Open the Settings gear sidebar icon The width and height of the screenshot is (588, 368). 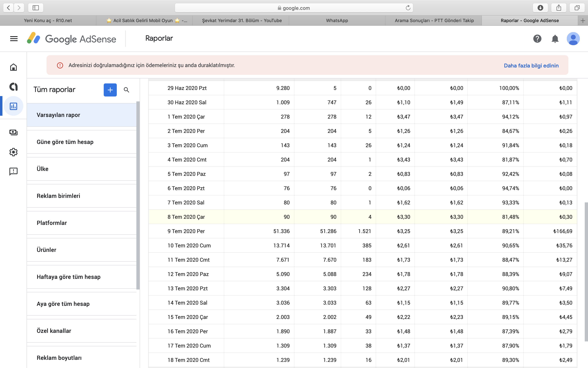pos(13,152)
